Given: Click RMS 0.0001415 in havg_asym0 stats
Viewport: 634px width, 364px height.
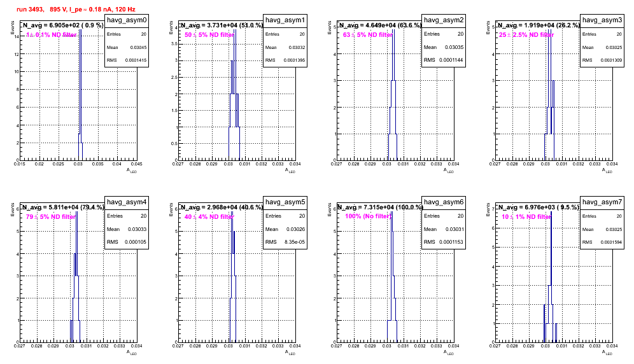Looking at the screenshot, I should point(127,60).
